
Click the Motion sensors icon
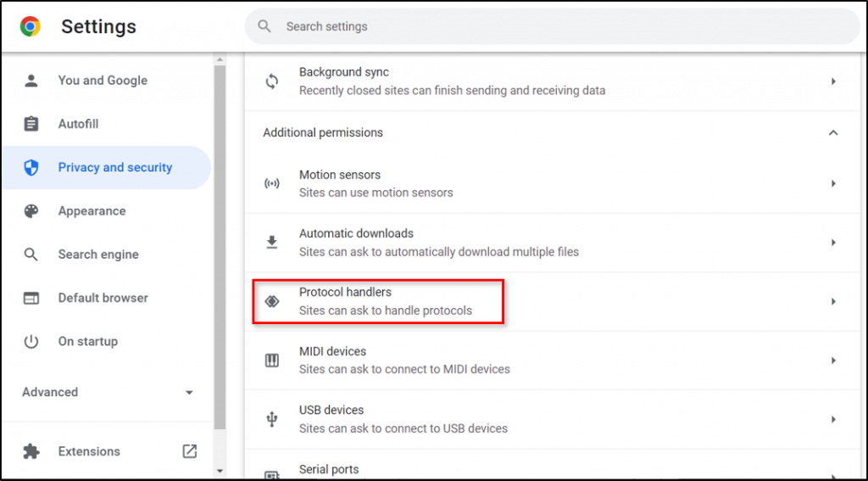272,183
